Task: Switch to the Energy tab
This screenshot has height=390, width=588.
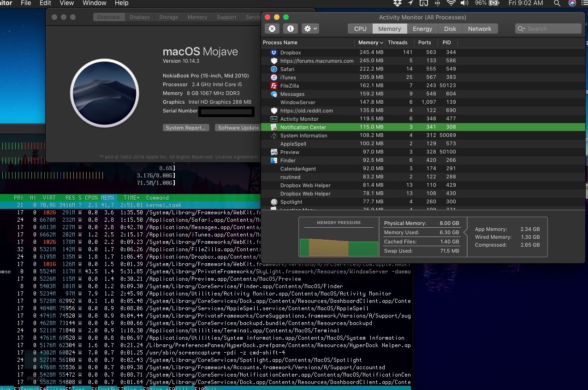Action: pyautogui.click(x=422, y=29)
